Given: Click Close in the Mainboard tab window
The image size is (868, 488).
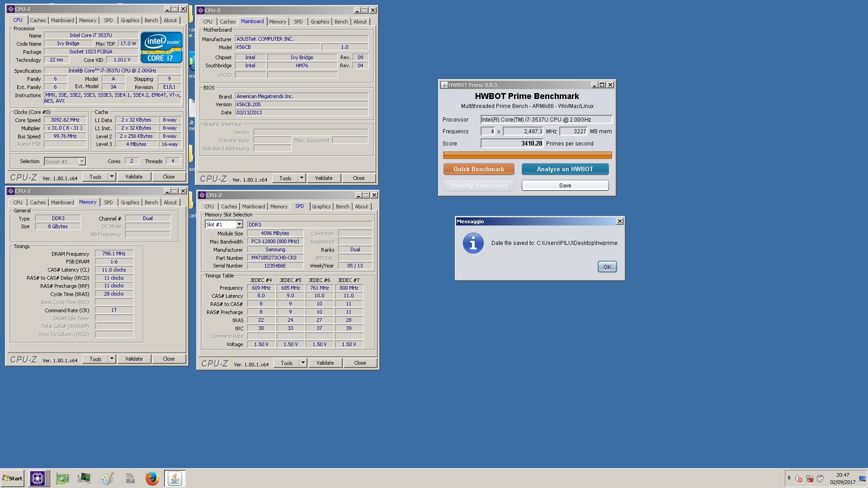Looking at the screenshot, I should [x=359, y=178].
